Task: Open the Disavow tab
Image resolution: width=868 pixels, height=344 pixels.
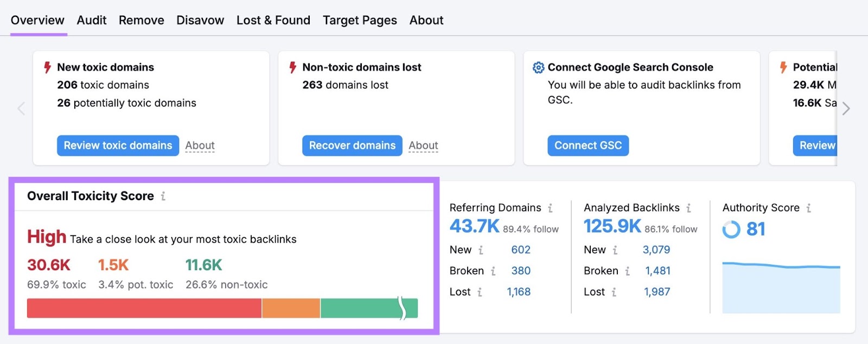Action: click(x=200, y=21)
